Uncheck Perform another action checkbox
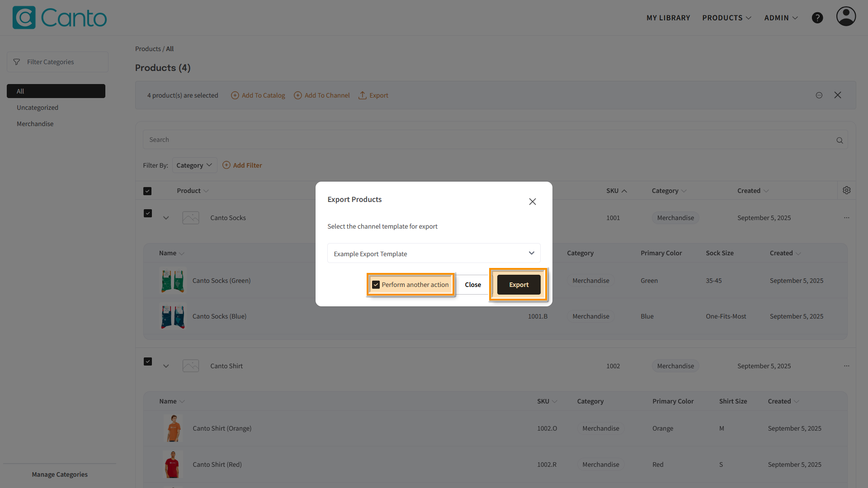 tap(376, 285)
